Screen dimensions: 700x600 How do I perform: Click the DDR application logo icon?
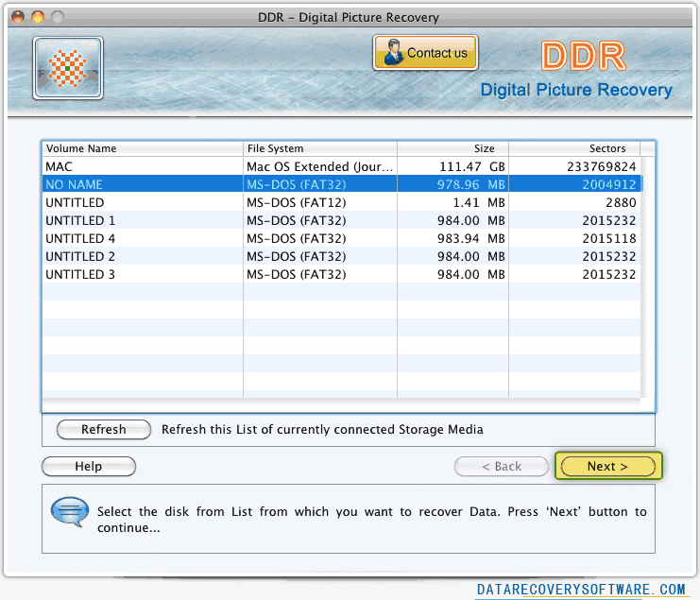point(68,68)
